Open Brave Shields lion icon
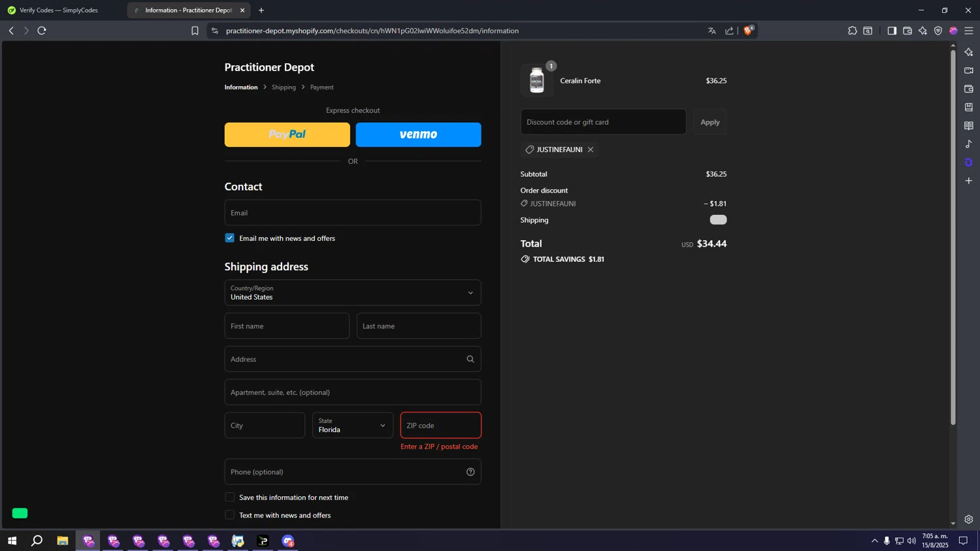The width and height of the screenshot is (980, 551). 749,30
